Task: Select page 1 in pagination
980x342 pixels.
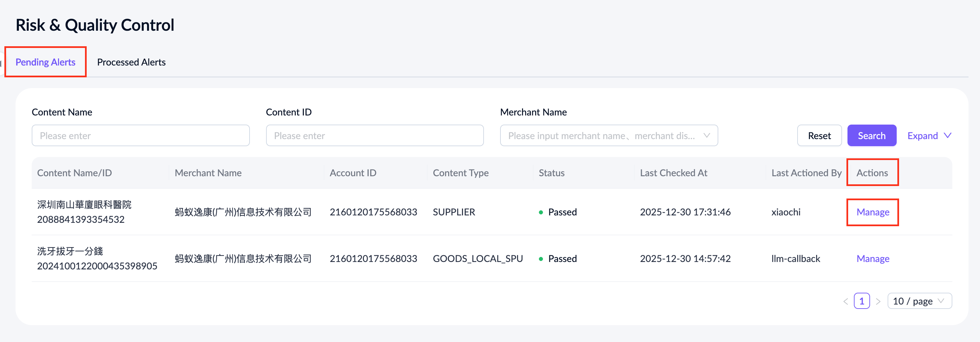Action: (x=862, y=301)
